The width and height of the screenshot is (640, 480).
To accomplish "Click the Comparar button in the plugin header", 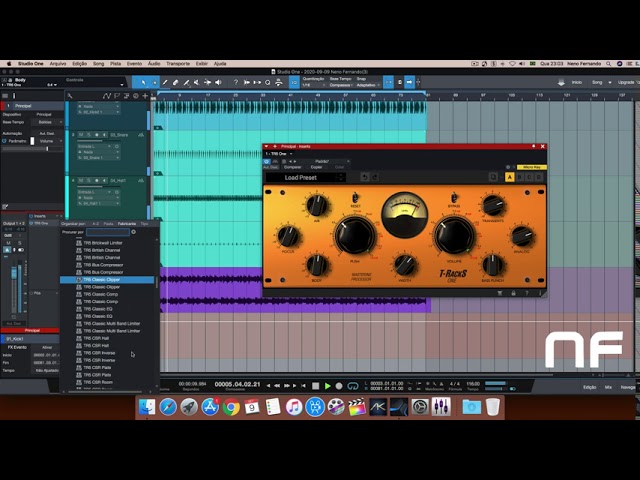I will point(293,167).
